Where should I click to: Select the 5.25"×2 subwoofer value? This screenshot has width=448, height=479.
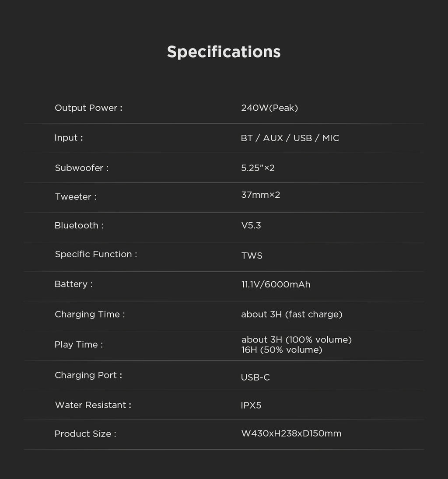pyautogui.click(x=258, y=168)
